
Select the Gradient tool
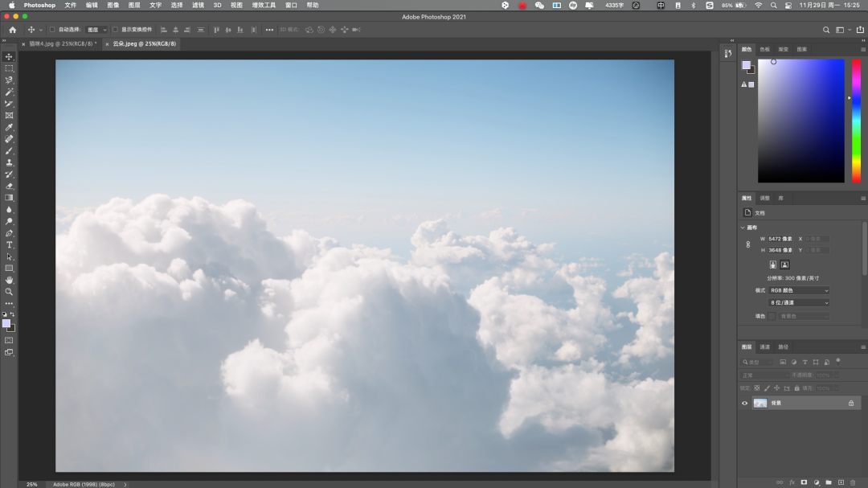(10, 198)
